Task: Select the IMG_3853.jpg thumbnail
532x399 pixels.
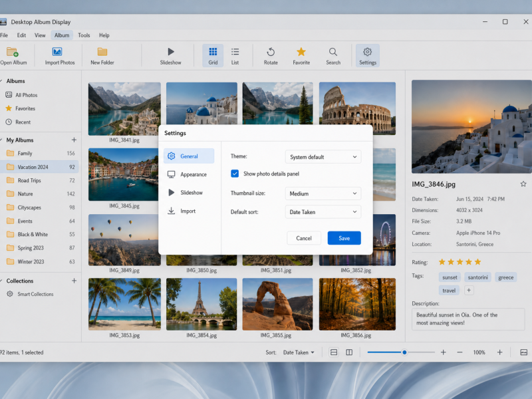Action: (x=124, y=304)
